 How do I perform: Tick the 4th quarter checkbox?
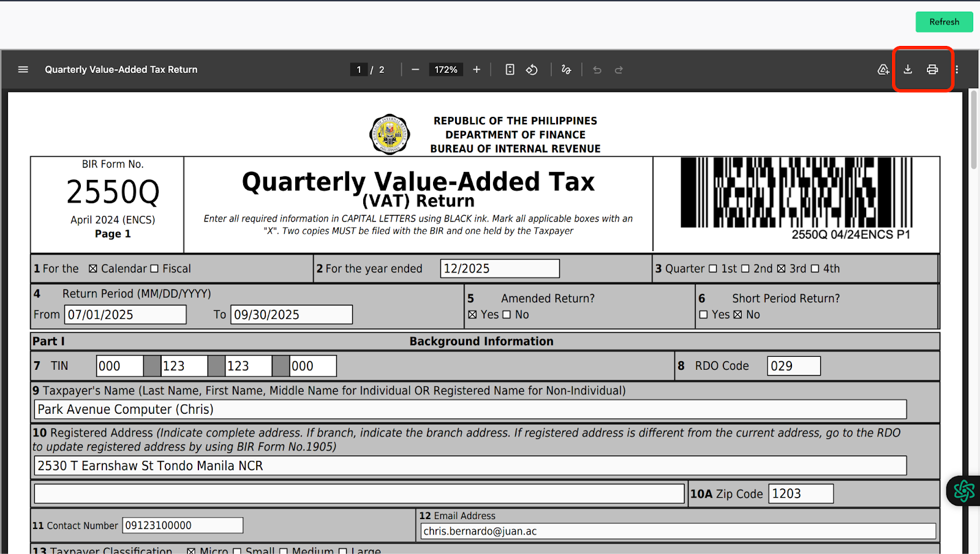pos(815,269)
